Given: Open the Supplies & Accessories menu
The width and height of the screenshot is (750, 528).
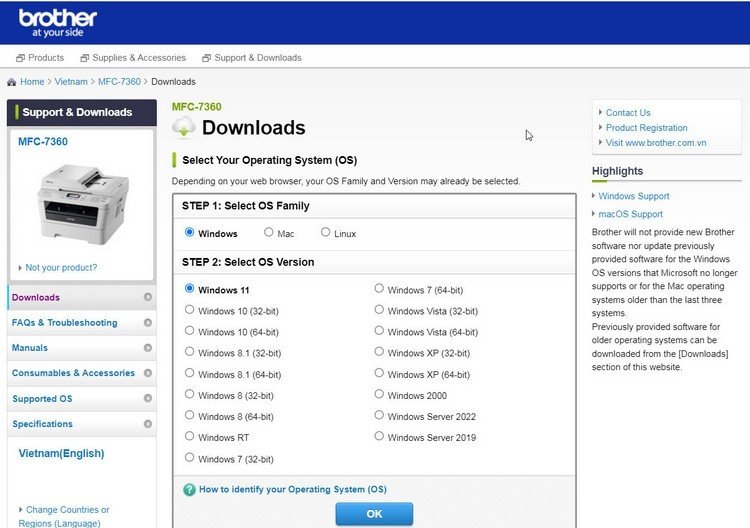Looking at the screenshot, I should 133,58.
